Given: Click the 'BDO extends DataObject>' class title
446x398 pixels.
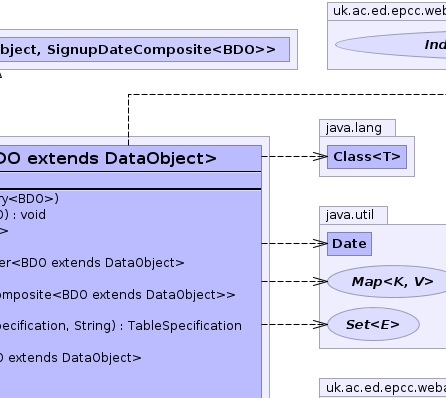Looking at the screenshot, I should pos(108,158).
